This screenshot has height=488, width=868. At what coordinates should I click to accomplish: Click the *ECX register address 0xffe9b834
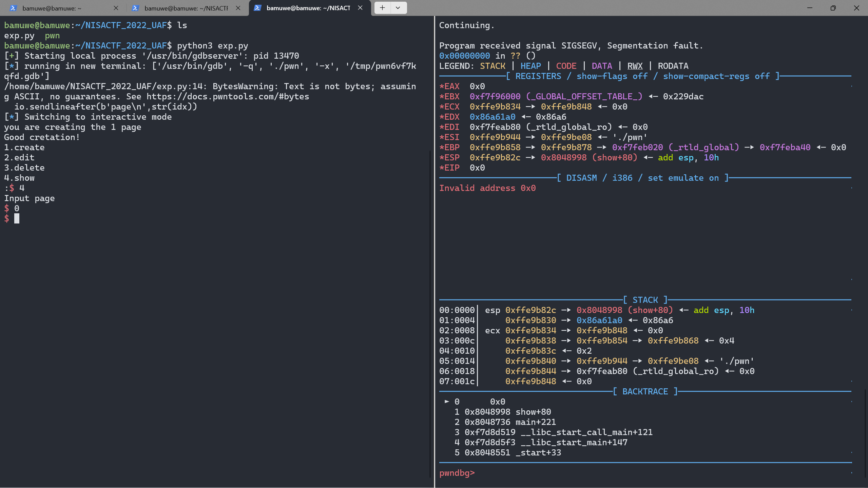[495, 107]
